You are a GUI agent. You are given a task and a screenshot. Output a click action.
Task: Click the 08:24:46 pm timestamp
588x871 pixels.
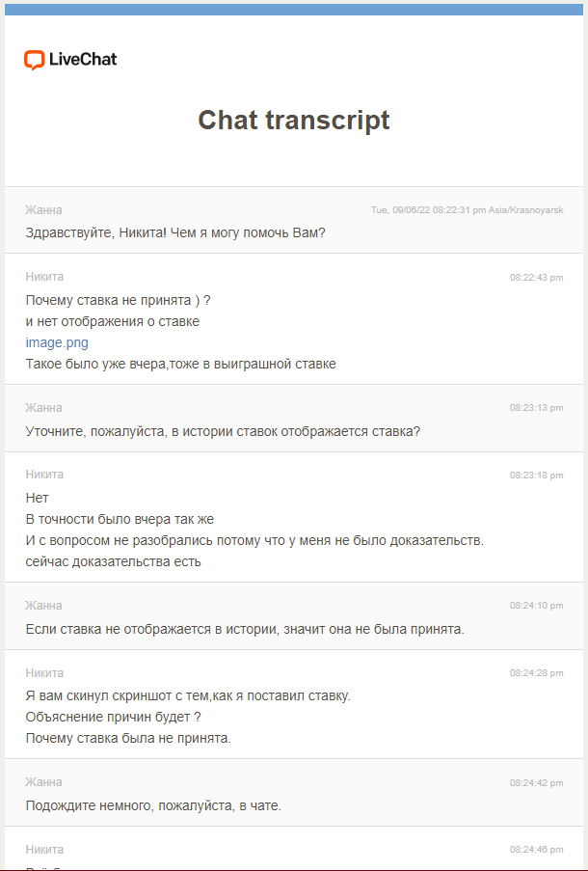[x=537, y=850]
